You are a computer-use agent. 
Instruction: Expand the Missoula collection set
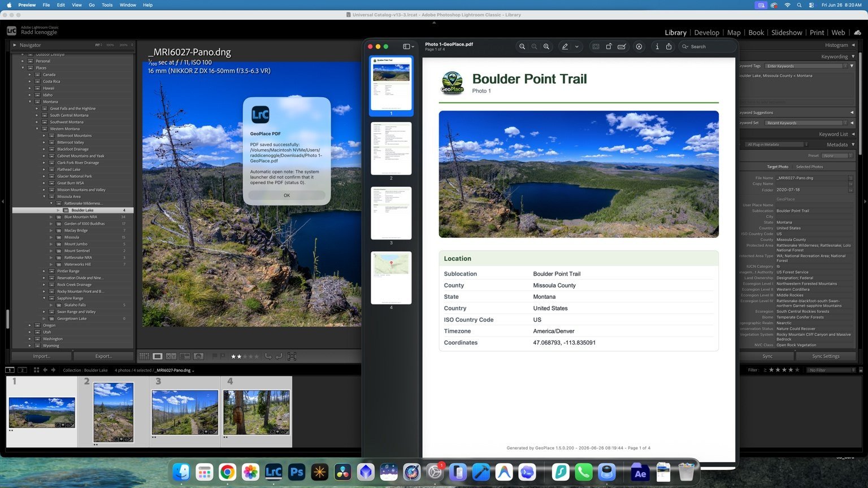click(x=51, y=237)
